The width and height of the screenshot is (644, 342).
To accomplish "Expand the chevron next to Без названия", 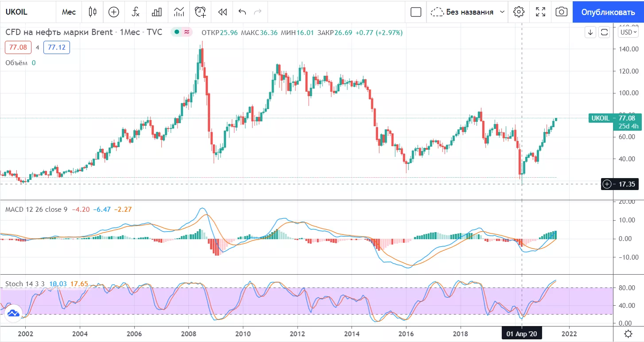I will 502,12.
